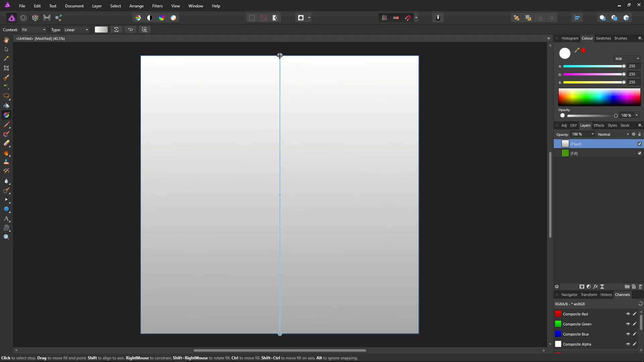This screenshot has height=362, width=644.
Task: Open the Filters menu
Action: (x=157, y=6)
